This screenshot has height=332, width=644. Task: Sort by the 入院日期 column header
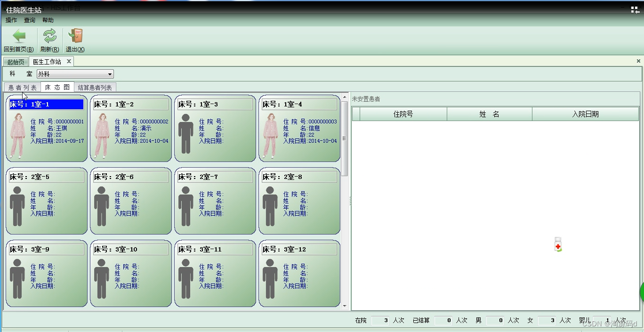586,114
